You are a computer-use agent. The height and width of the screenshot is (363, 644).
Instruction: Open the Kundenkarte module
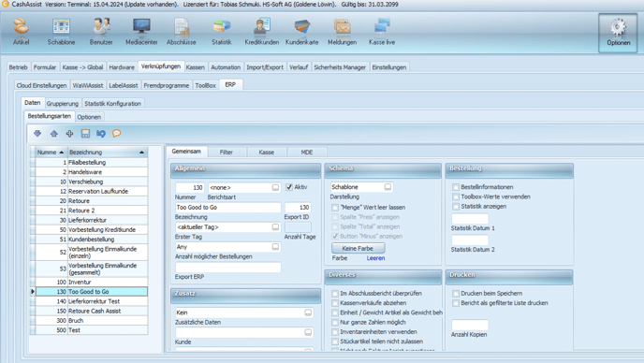tap(301, 31)
